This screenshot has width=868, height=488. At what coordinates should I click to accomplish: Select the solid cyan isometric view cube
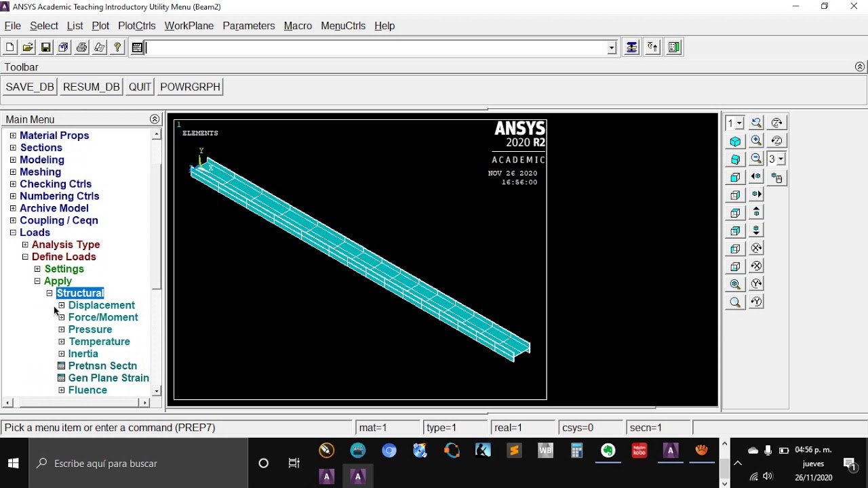pyautogui.click(x=735, y=141)
